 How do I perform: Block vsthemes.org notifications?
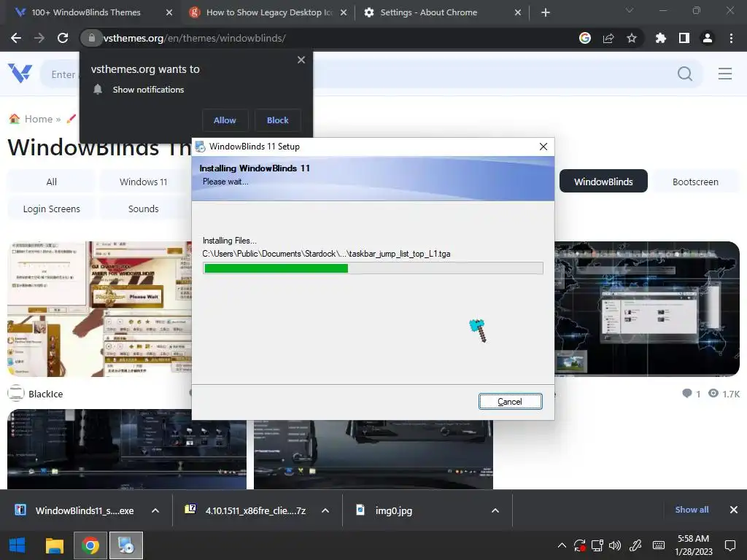(278, 120)
